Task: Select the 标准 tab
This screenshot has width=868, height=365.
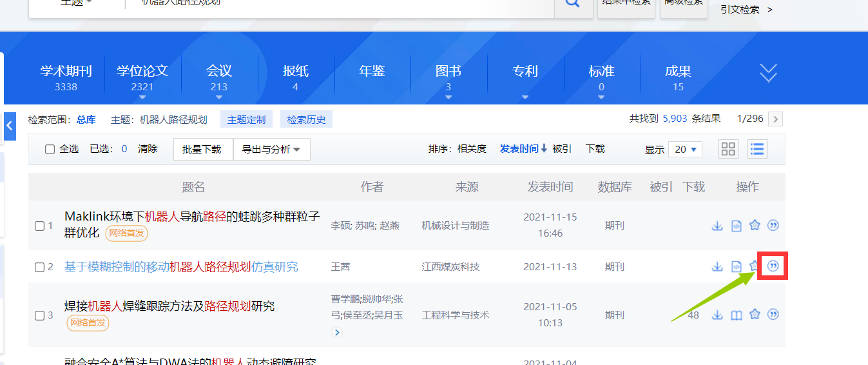Action: click(601, 71)
